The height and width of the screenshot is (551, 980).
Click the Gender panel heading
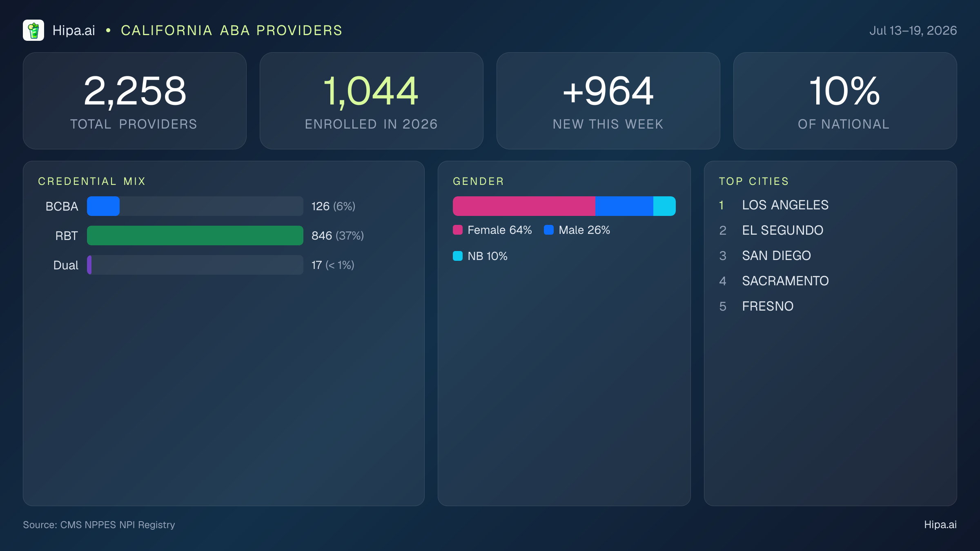click(x=479, y=181)
